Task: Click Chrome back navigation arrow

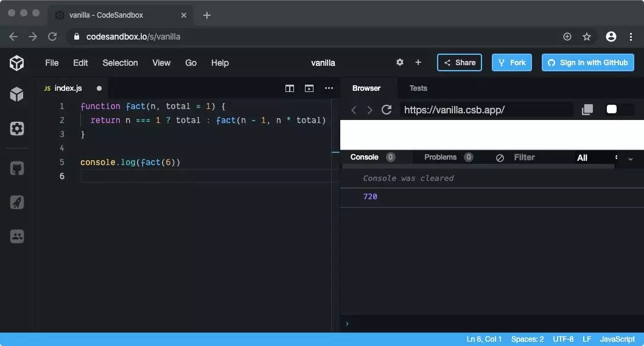Action: (13, 37)
